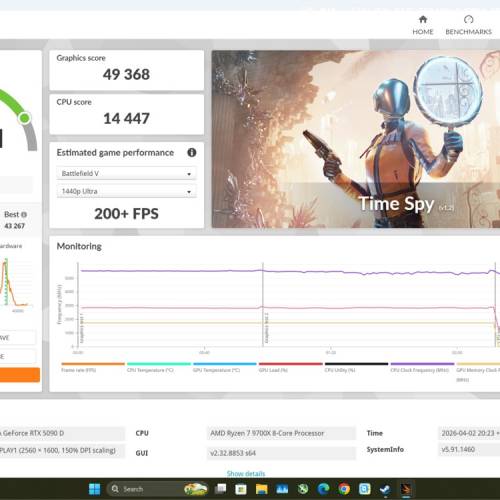500x500 pixels.
Task: Open Steam from the taskbar
Action: pos(385,489)
